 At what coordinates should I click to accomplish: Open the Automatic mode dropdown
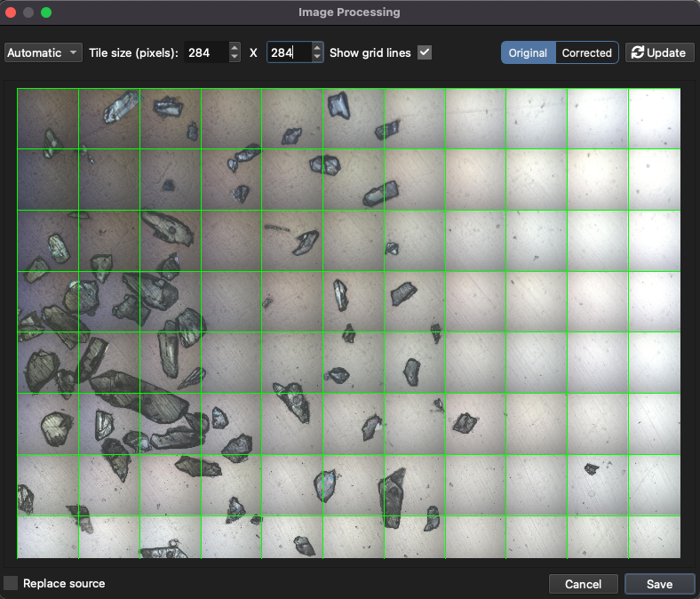coord(44,52)
